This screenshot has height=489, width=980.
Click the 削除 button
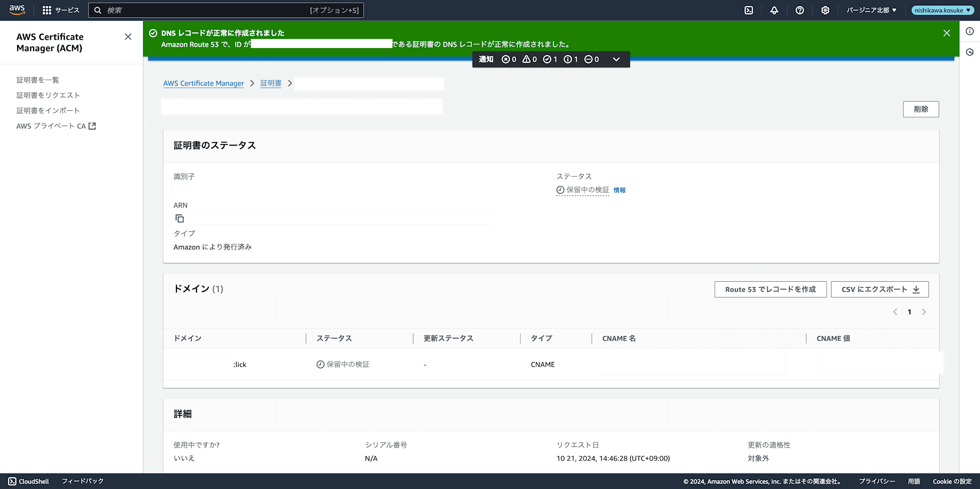coord(921,109)
